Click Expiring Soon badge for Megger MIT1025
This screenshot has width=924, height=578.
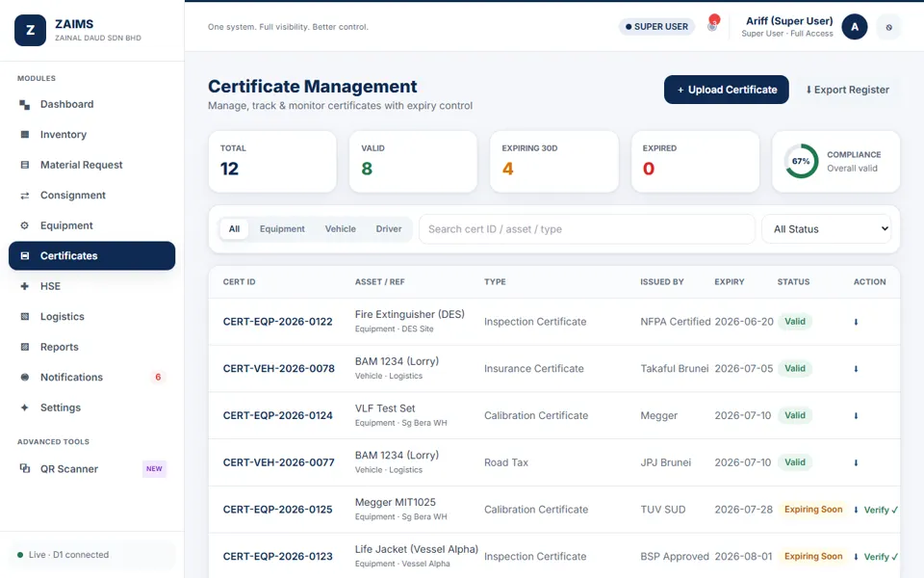click(x=813, y=510)
